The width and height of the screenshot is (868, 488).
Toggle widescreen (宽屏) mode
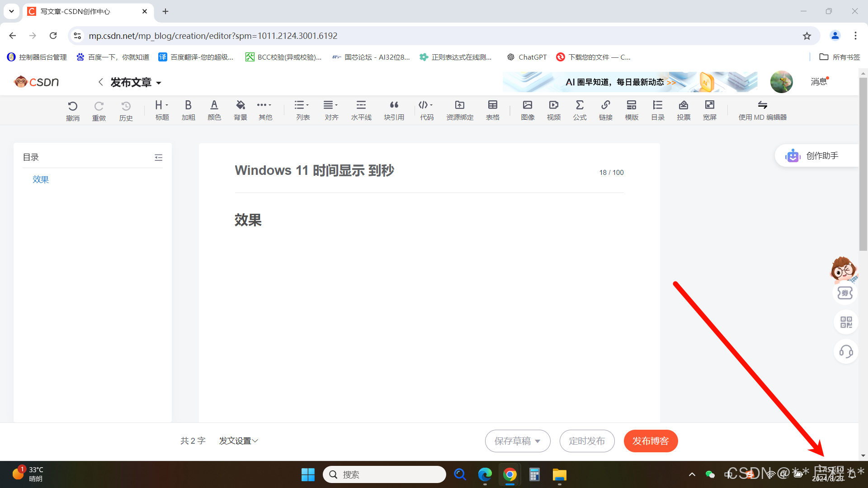(709, 110)
